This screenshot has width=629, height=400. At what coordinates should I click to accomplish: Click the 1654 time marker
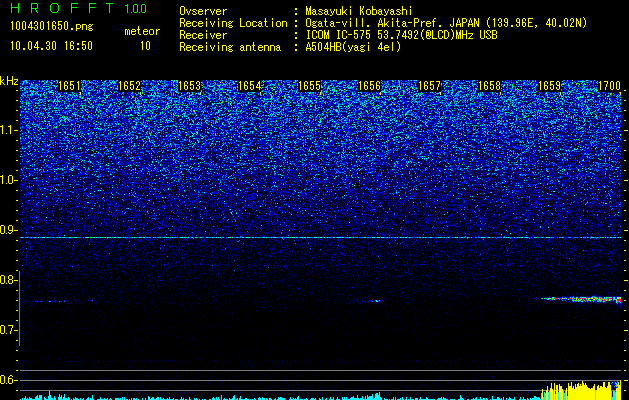250,86
